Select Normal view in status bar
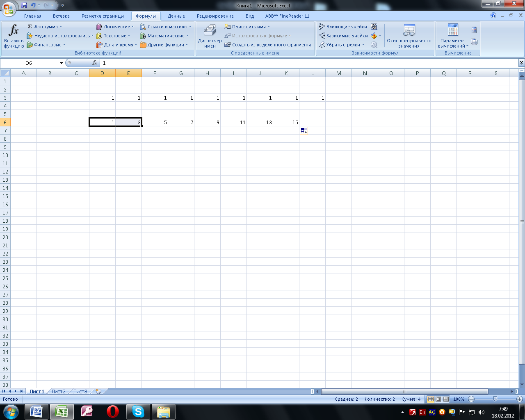Image resolution: width=525 pixels, height=420 pixels. click(x=431, y=399)
